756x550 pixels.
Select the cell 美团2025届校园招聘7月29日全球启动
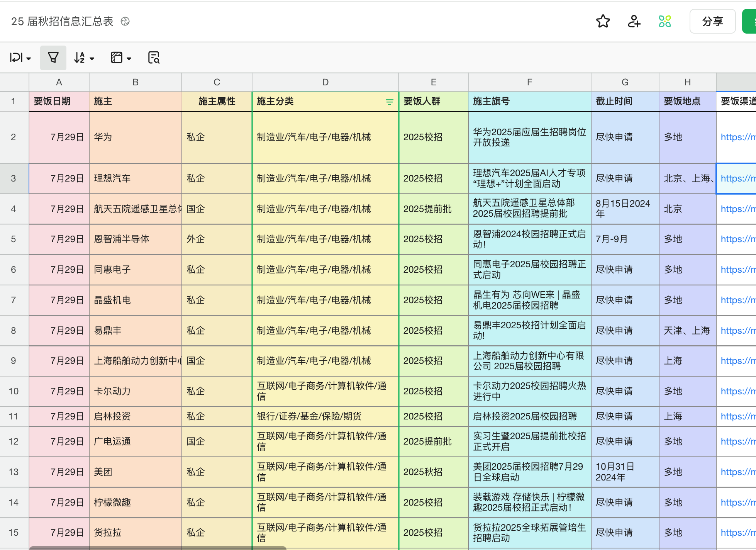coord(529,472)
